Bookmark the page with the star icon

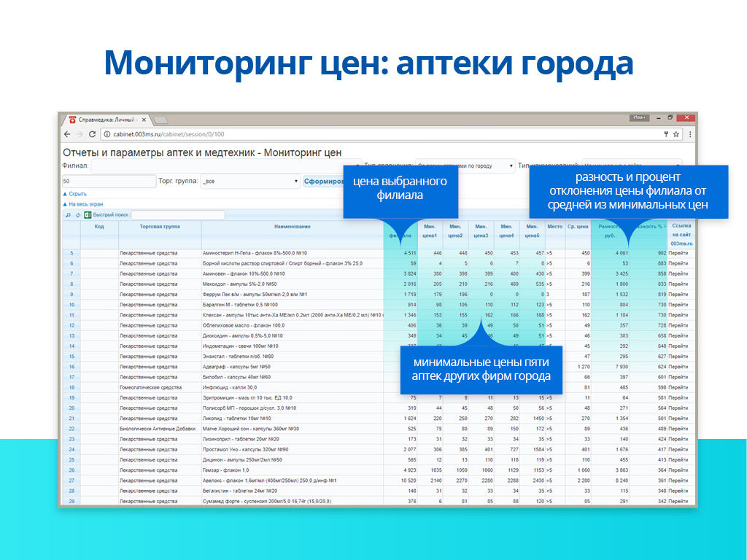click(676, 134)
